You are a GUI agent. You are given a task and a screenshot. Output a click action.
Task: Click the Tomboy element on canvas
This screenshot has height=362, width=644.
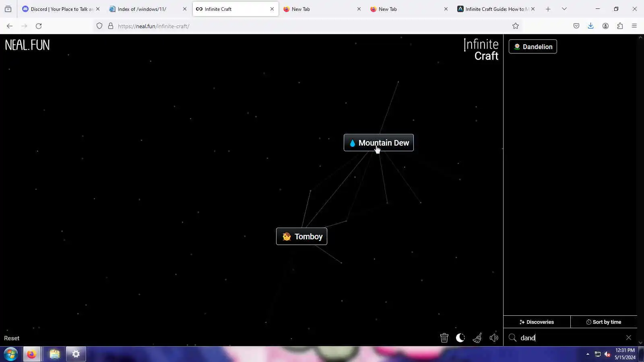[301, 237]
